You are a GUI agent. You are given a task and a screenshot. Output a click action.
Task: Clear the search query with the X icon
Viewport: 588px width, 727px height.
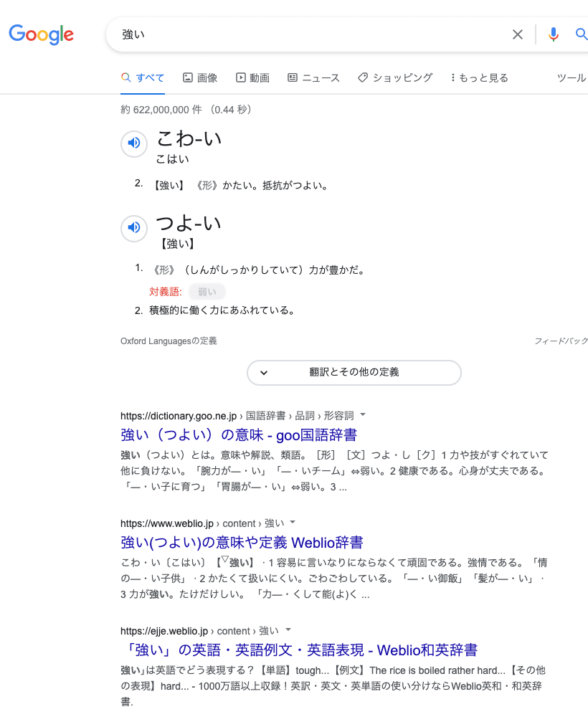[x=518, y=34]
